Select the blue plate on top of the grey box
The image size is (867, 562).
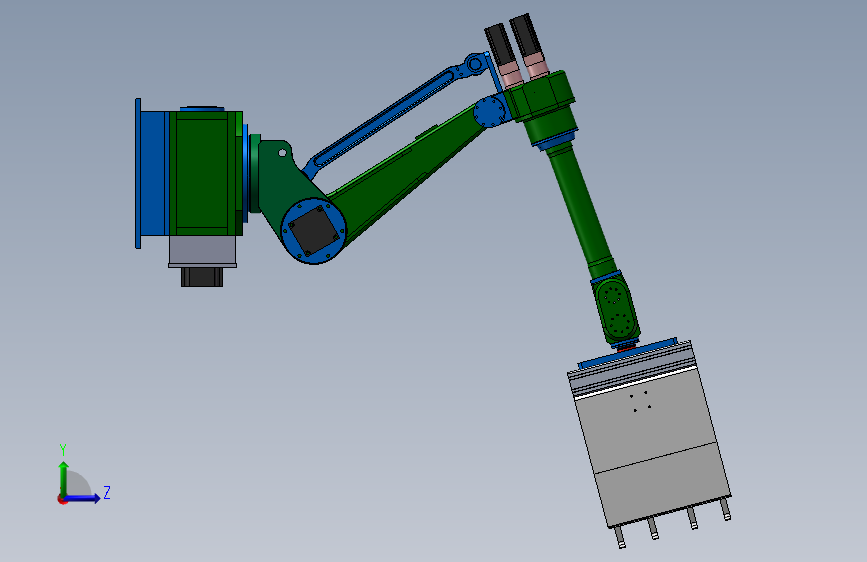tap(628, 353)
